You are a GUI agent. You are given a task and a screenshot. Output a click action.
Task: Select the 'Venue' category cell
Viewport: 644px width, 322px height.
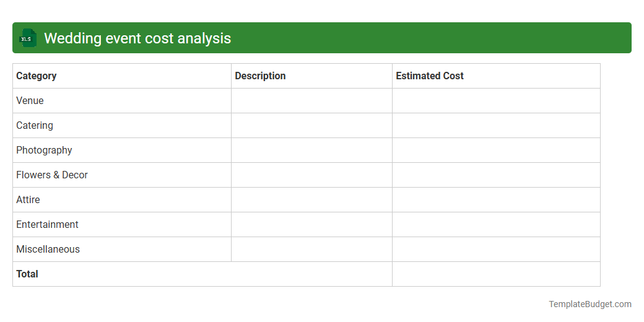pyautogui.click(x=122, y=100)
